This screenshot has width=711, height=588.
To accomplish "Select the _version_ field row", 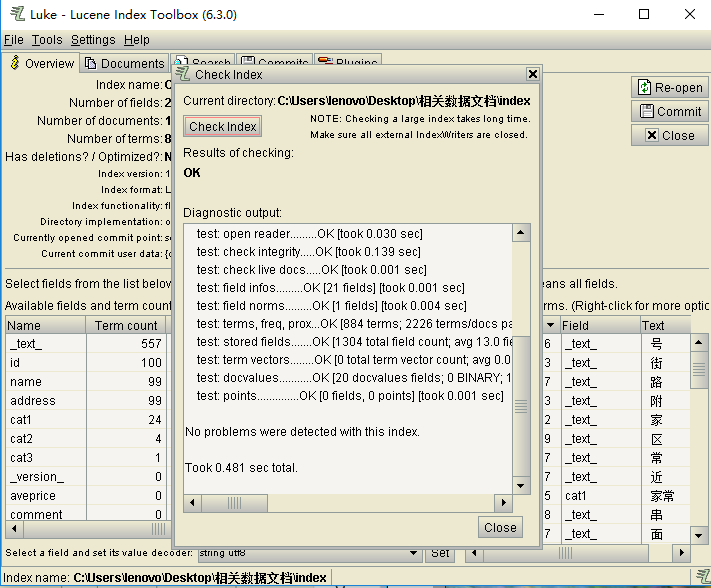I will point(86,477).
